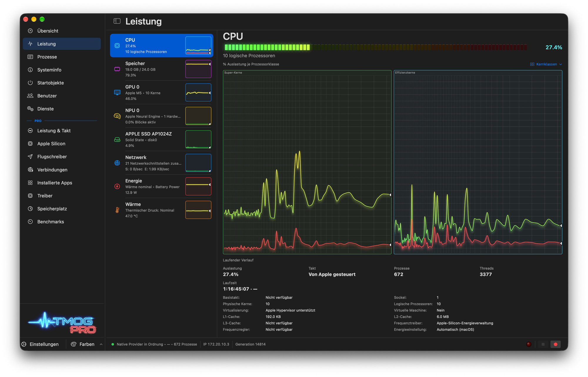This screenshot has width=588, height=377.
Task: Click the Speicherplatz pie icon
Action: [30, 209]
